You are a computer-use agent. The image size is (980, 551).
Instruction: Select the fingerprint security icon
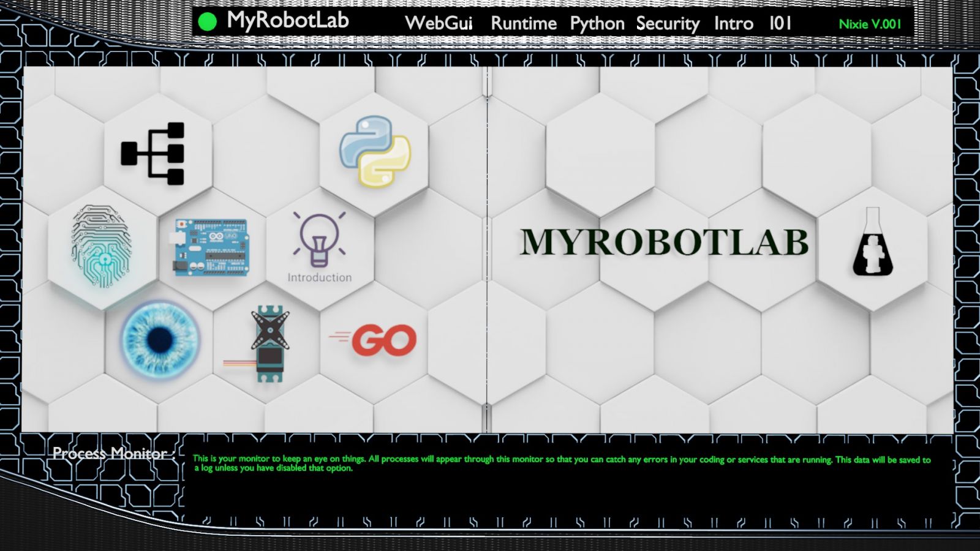tap(102, 246)
